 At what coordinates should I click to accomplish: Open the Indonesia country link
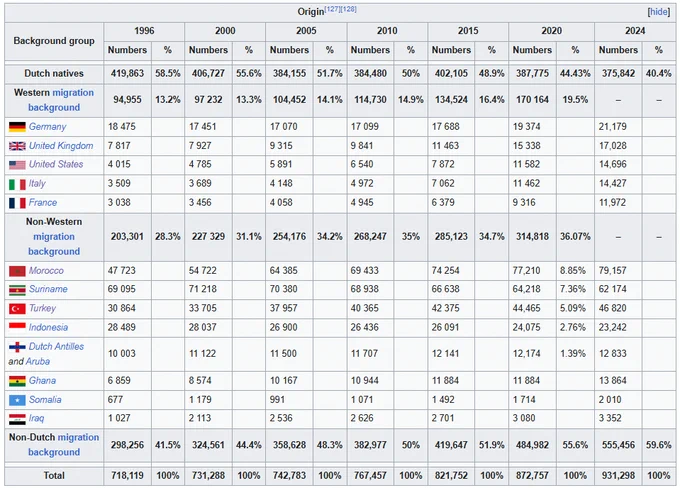(48, 327)
